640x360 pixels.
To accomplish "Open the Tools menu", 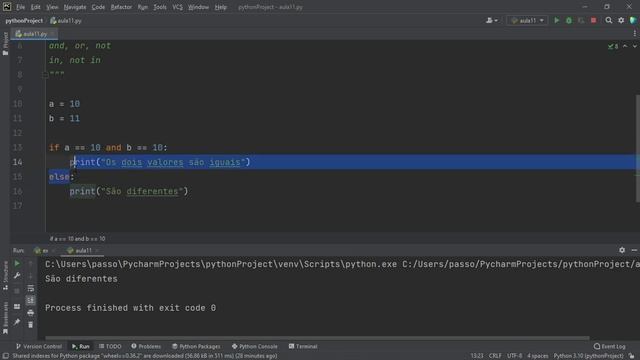I will pos(160,7).
